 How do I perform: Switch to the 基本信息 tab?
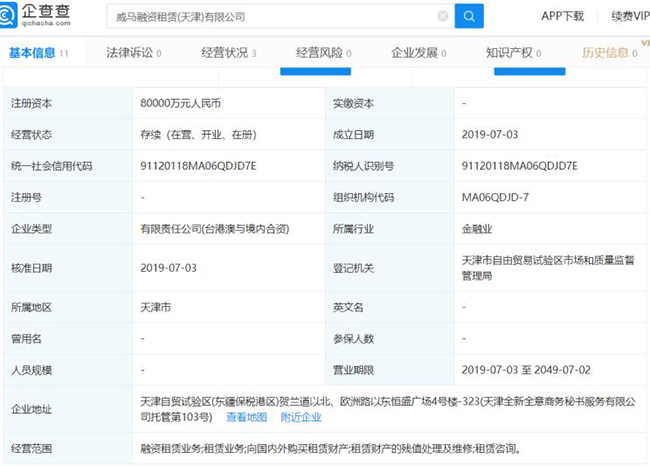tap(39, 53)
